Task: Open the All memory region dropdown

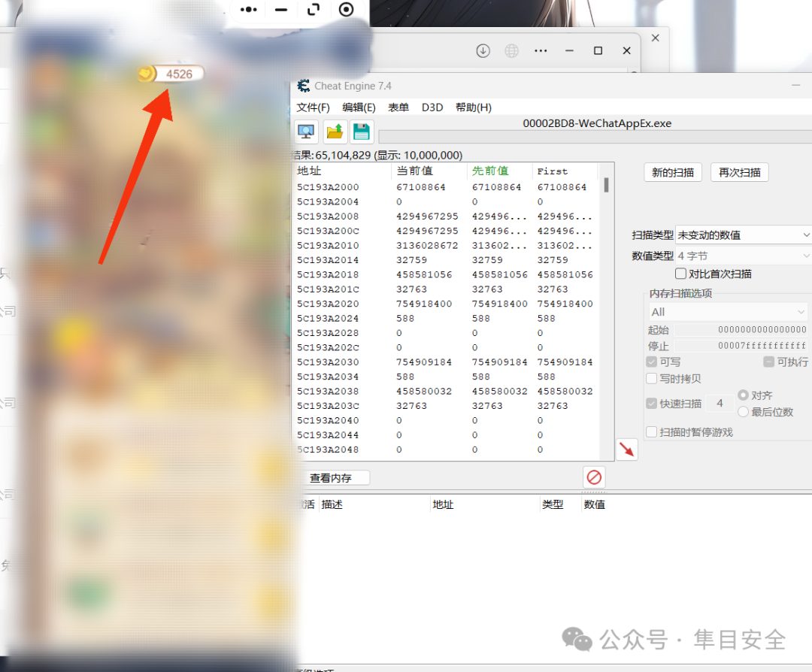Action: click(728, 312)
